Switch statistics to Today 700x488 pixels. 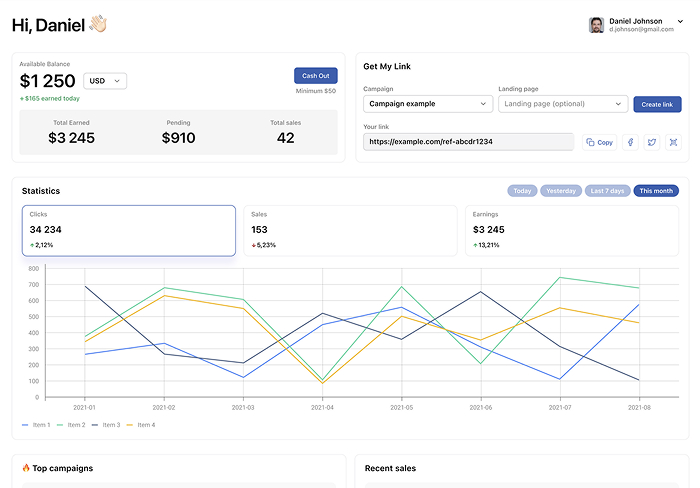(522, 191)
